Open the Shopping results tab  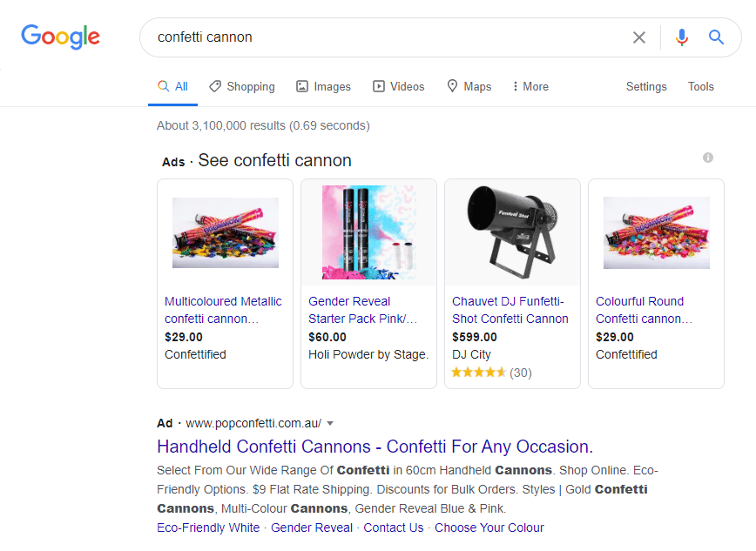tap(241, 87)
